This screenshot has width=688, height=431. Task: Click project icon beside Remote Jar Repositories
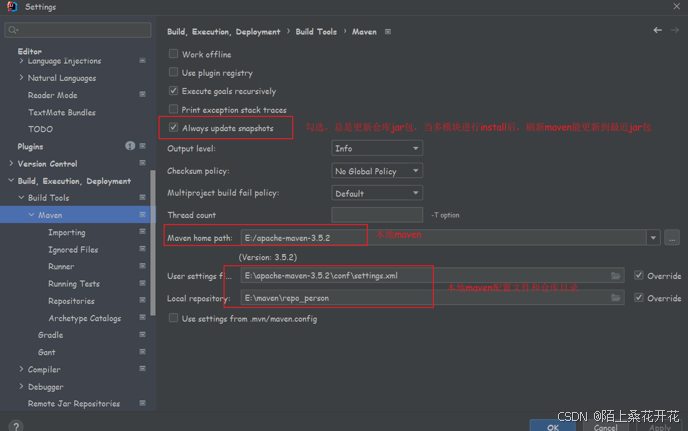(143, 403)
